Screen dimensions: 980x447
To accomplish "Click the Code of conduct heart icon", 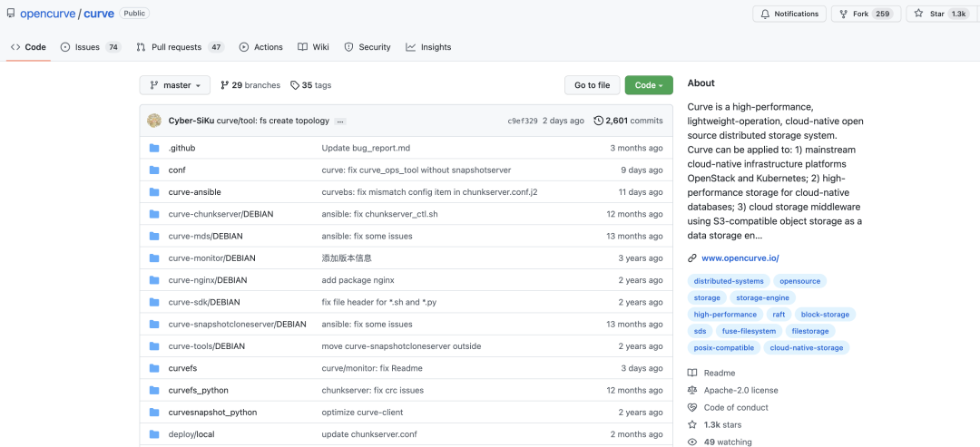I will click(x=691, y=408).
